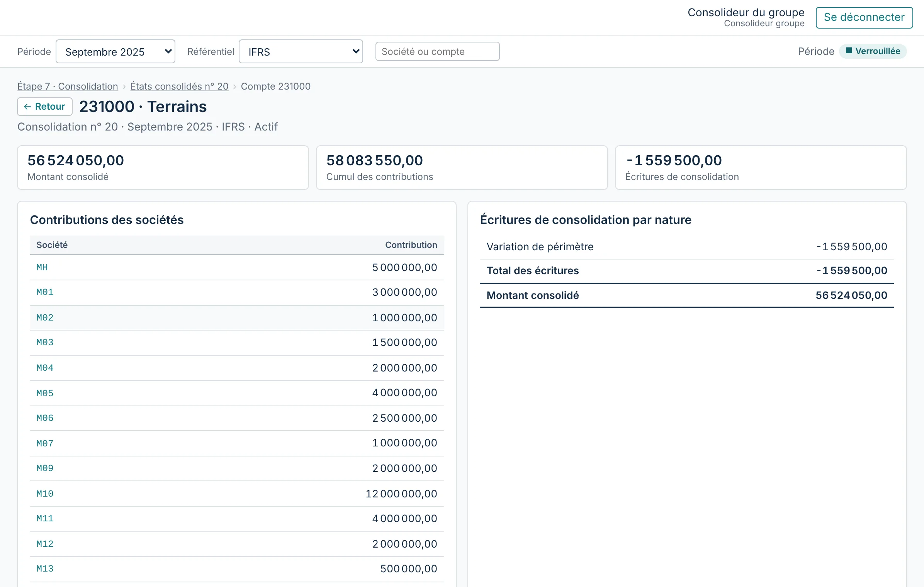Open company M07 link
Image resolution: width=924 pixels, height=587 pixels.
coord(45,443)
